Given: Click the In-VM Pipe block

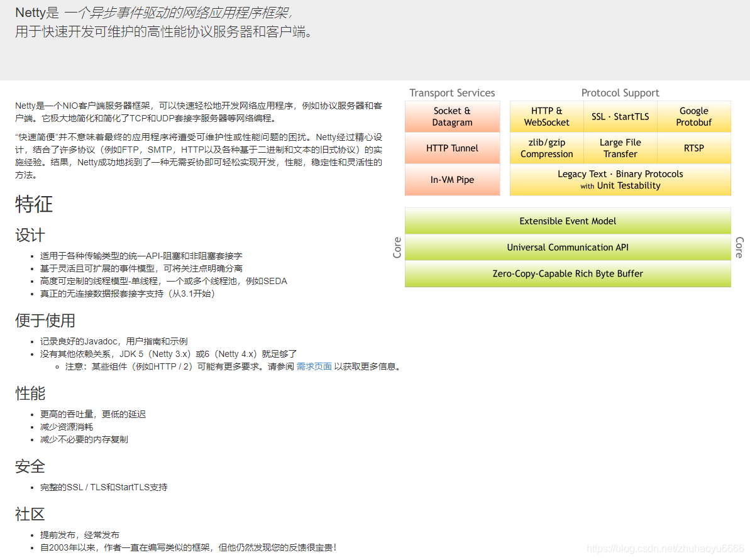Looking at the screenshot, I should (x=452, y=180).
